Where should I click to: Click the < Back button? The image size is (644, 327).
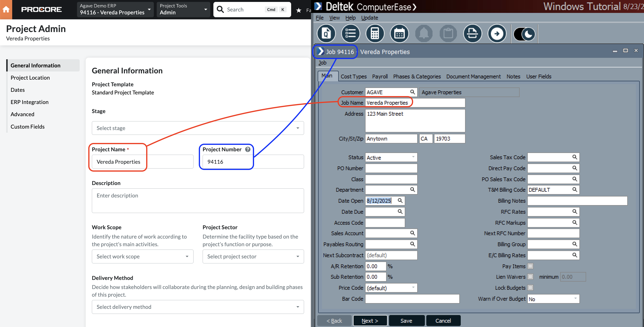point(334,321)
